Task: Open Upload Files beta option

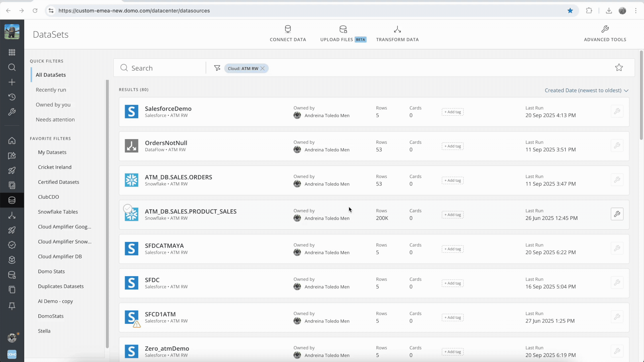Action: [343, 34]
